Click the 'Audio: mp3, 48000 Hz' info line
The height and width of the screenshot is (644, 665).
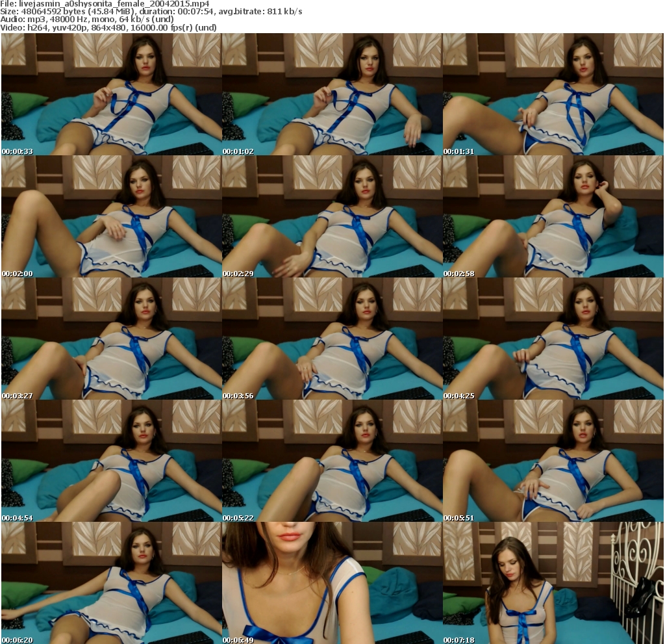coord(87,19)
